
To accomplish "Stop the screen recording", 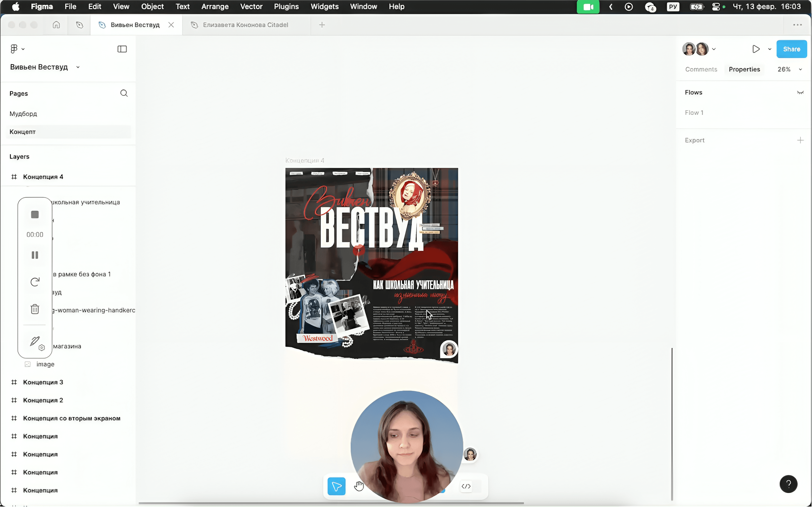I will coord(35,214).
